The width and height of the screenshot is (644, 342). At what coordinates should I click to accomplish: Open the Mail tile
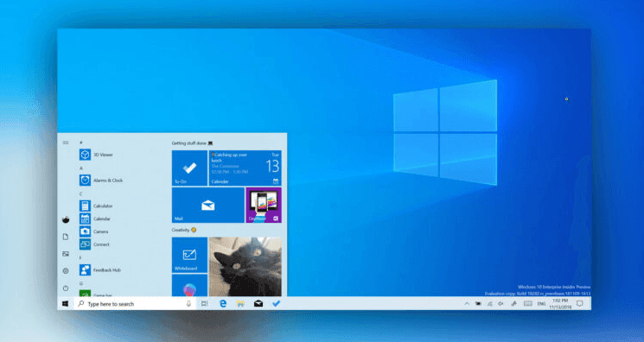[207, 206]
